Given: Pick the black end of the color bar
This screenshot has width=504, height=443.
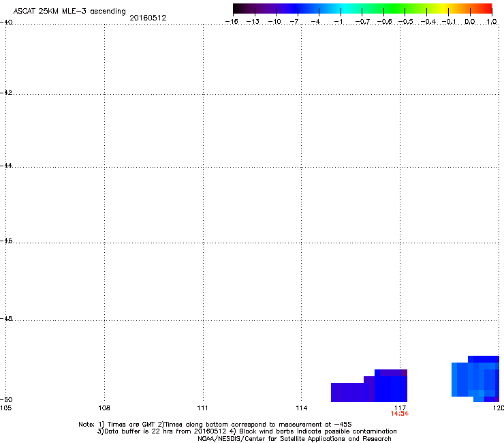Looking at the screenshot, I should 238,9.
